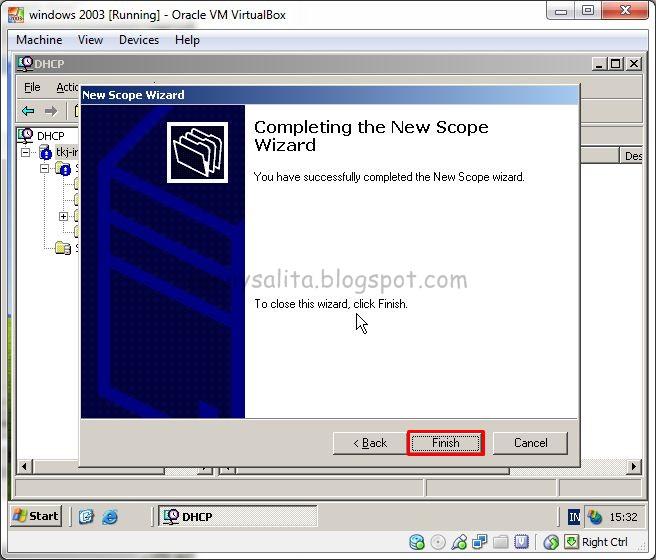This screenshot has width=656, height=560.
Task: Click the VirtualBox window title icon
Action: [16, 14]
